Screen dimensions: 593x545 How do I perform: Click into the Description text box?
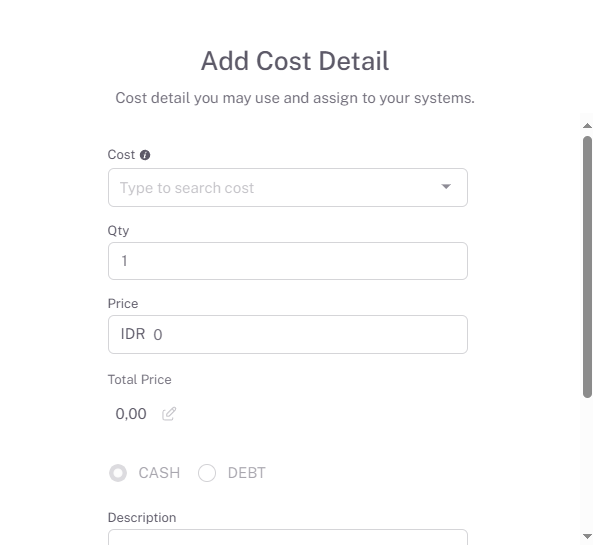288,537
